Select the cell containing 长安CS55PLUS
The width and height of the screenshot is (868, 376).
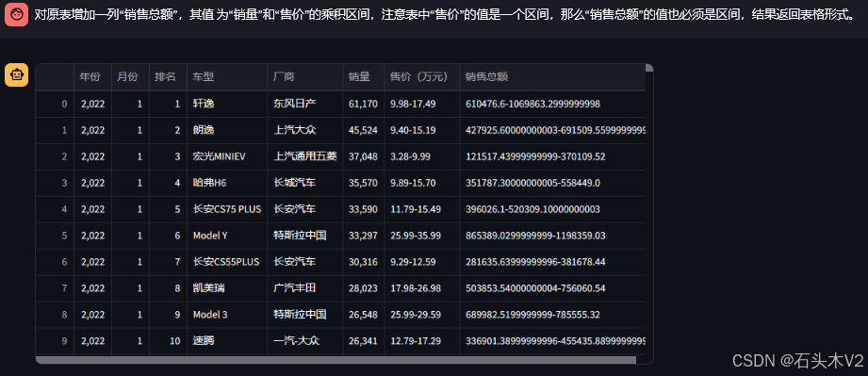227,262
